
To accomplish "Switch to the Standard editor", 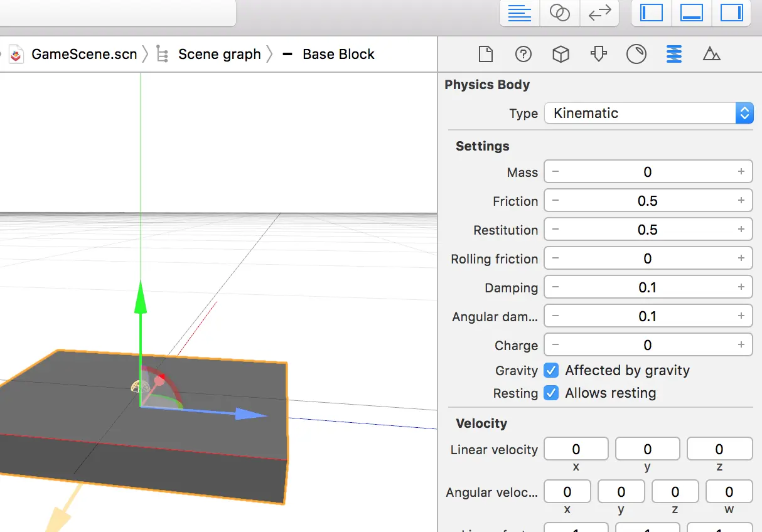I will pyautogui.click(x=520, y=13).
